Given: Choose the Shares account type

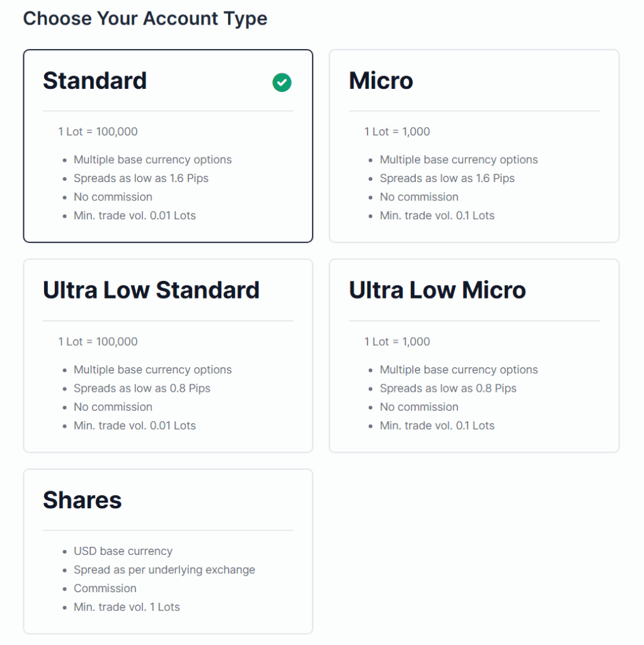Looking at the screenshot, I should 168,551.
